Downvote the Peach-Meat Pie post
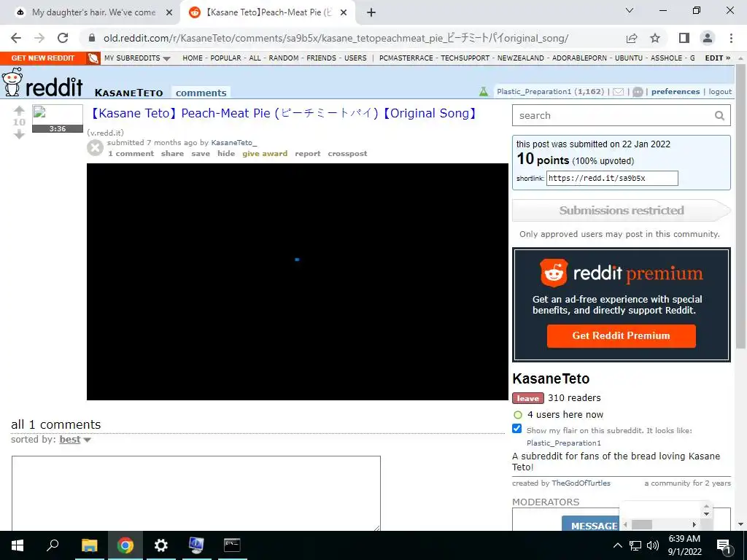Viewport: 747px width, 560px height. tap(19, 134)
